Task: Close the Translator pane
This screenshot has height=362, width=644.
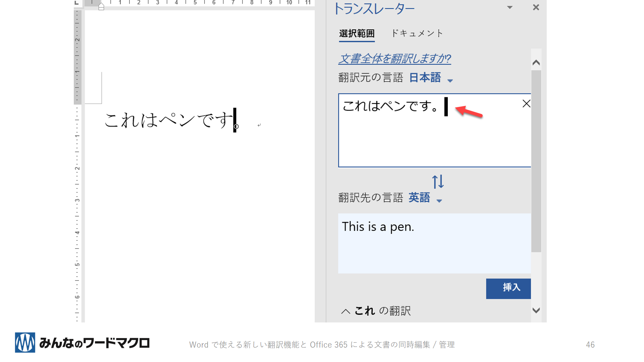Action: [x=536, y=7]
